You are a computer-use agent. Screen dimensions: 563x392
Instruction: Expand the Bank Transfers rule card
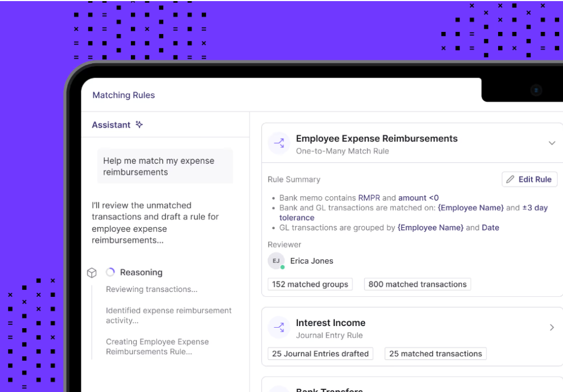click(x=329, y=389)
